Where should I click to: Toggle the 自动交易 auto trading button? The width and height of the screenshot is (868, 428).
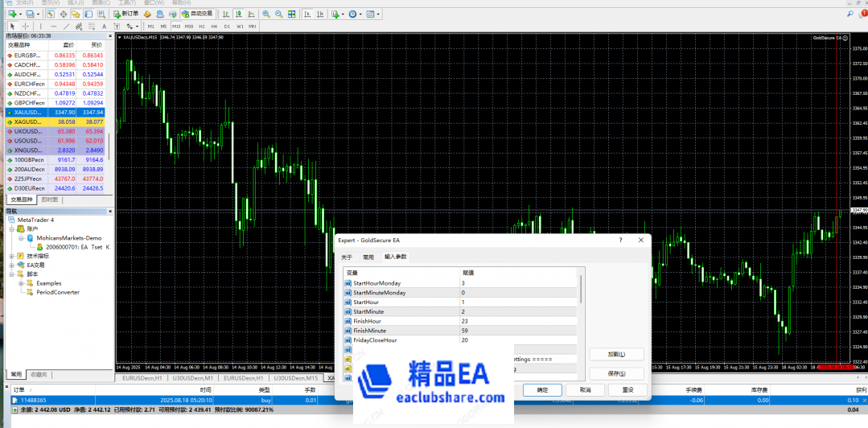197,14
